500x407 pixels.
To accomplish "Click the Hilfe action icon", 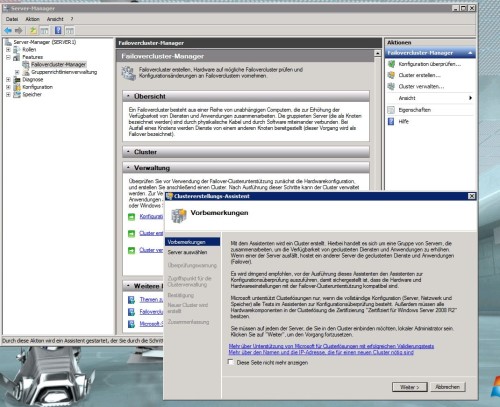I will (x=391, y=122).
